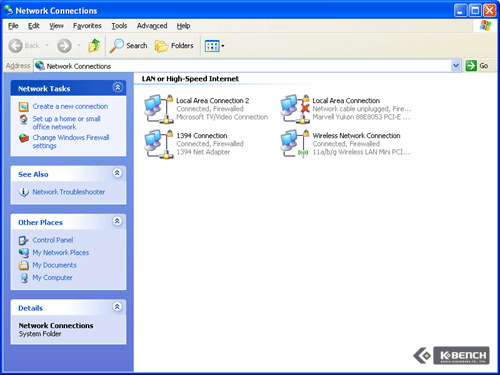Open the View menu
This screenshot has height=375, width=500.
[x=56, y=26]
